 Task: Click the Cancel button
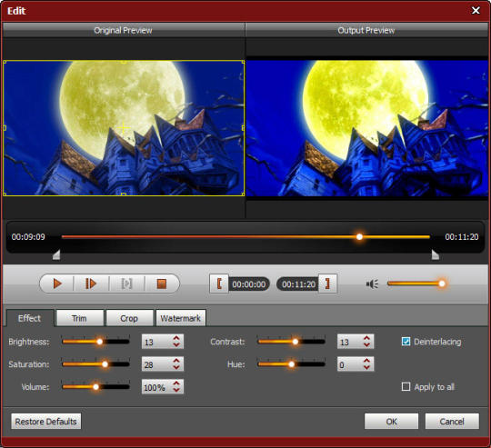(452, 422)
